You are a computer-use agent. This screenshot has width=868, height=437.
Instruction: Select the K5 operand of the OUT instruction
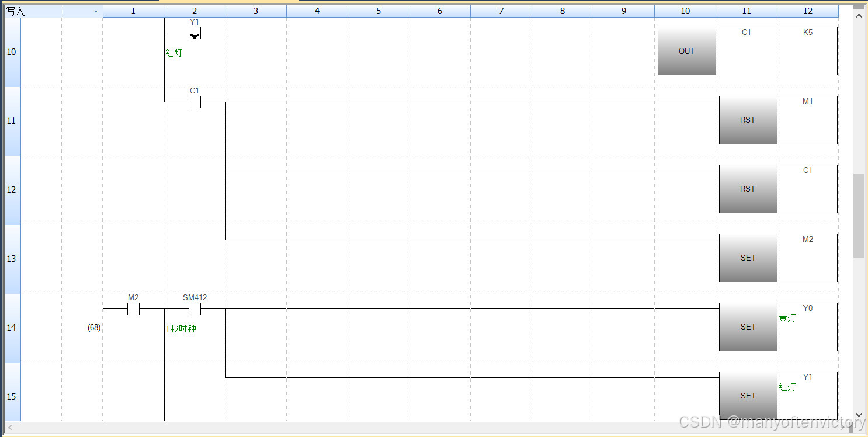coord(808,33)
